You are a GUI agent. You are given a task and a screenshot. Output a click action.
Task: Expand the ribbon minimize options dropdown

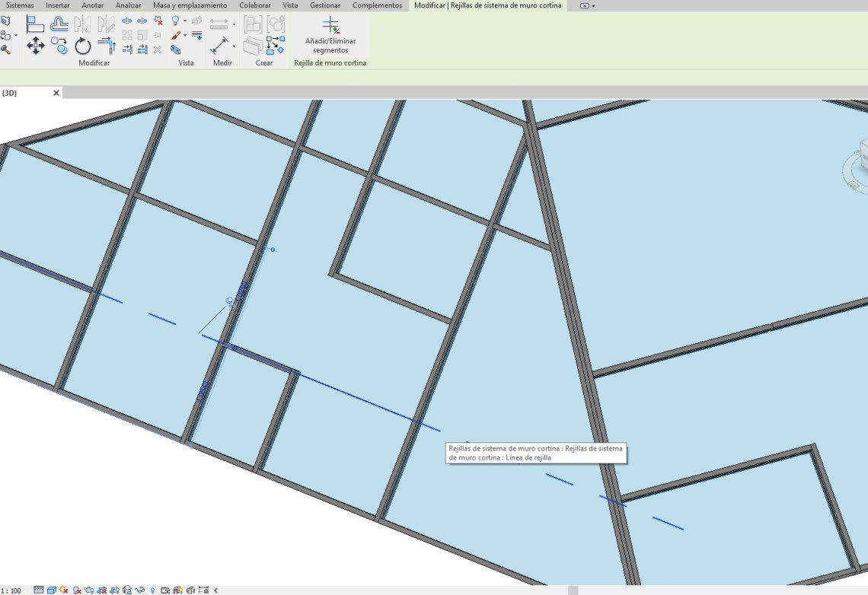[x=593, y=5]
